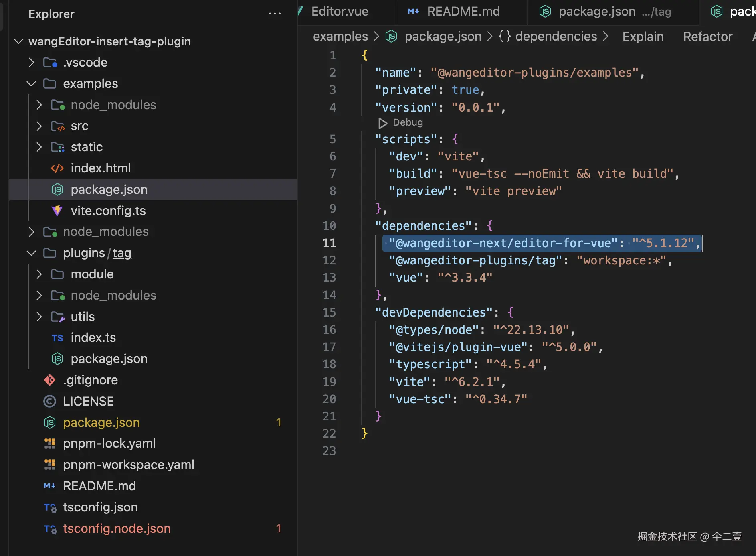Click the Debug play icon above scripts

click(x=383, y=123)
